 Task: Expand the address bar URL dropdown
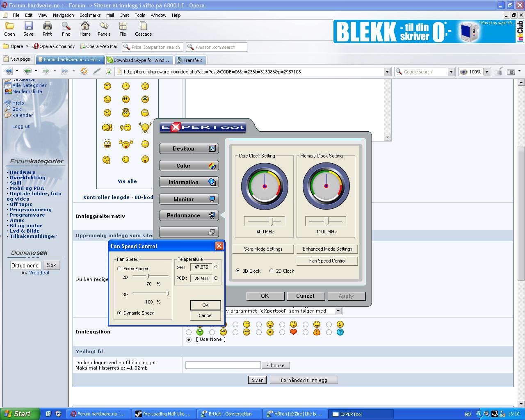click(x=387, y=72)
